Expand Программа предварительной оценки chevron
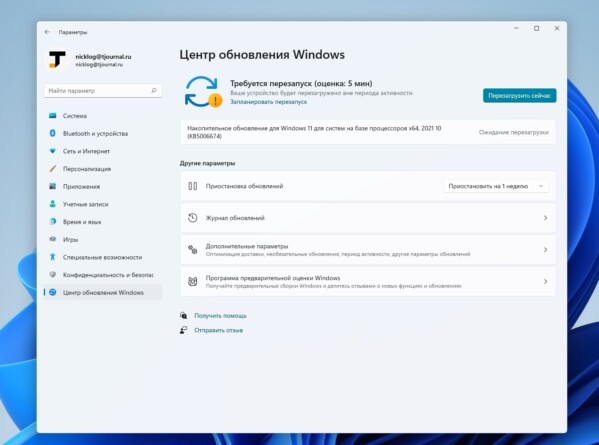 click(x=546, y=282)
